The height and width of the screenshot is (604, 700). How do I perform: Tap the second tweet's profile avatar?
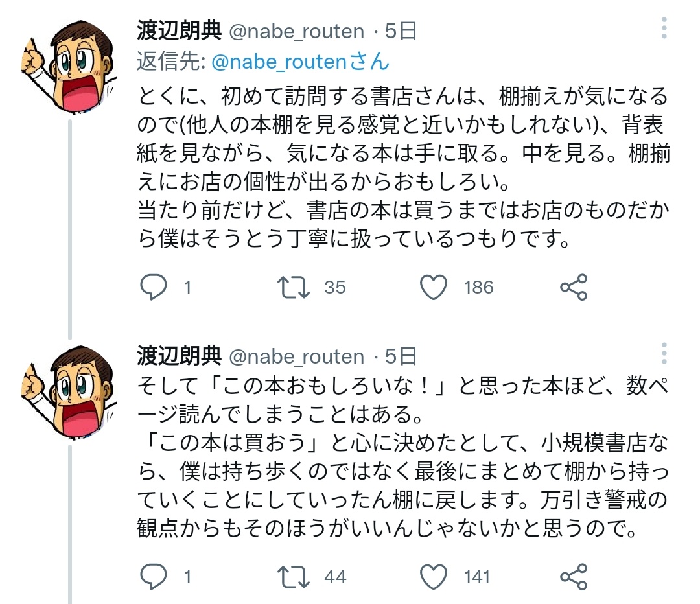pos(69,392)
